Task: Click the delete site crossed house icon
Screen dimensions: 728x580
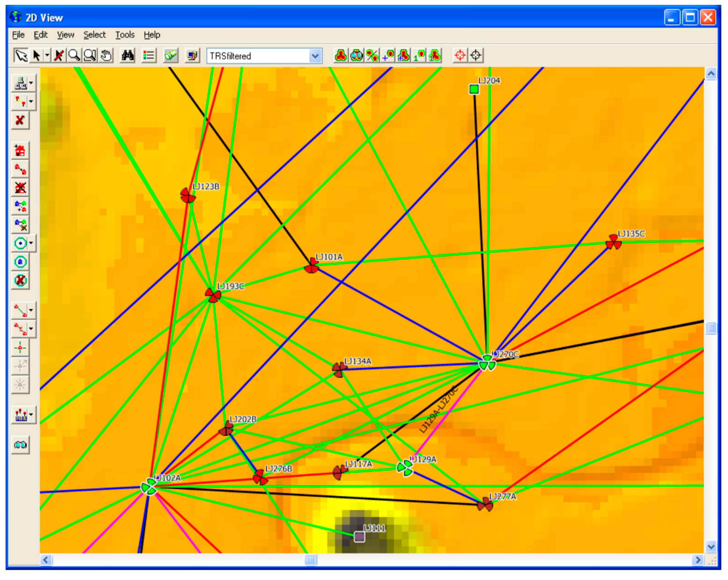Action: click(x=20, y=188)
